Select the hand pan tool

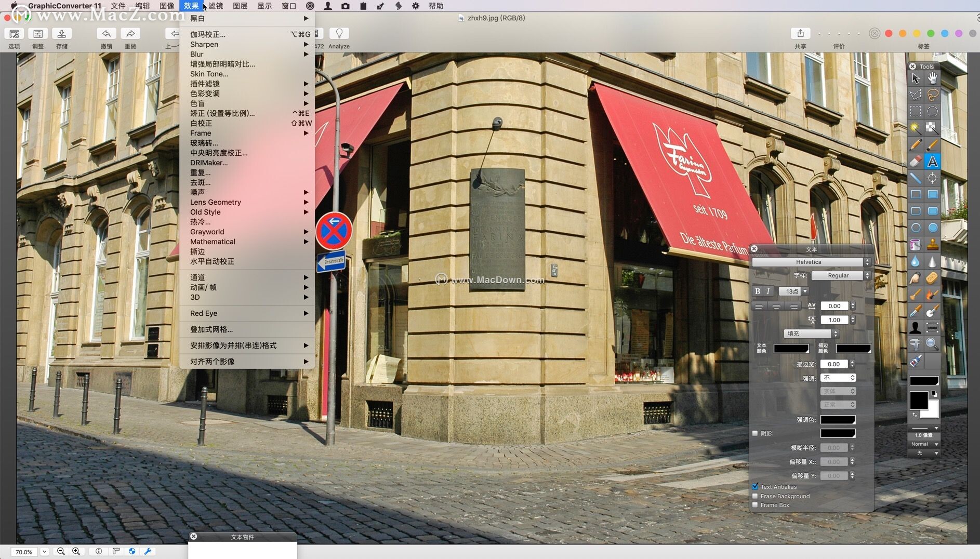coord(933,78)
